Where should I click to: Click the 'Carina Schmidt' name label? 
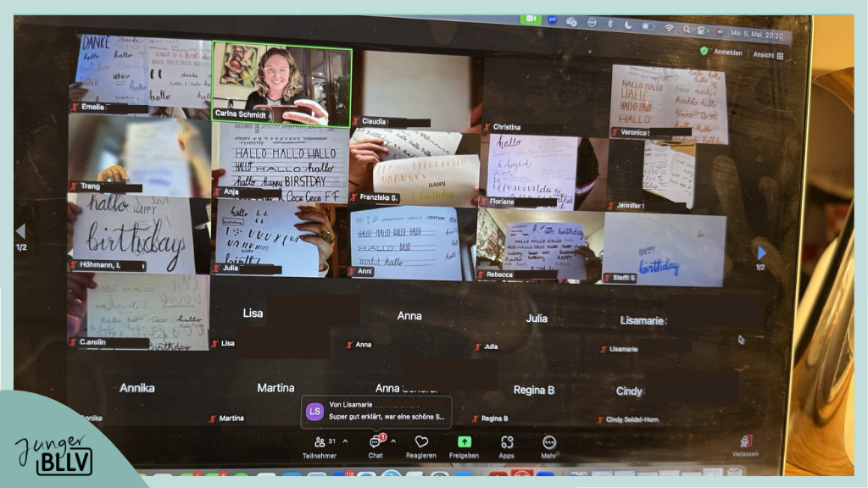[241, 114]
